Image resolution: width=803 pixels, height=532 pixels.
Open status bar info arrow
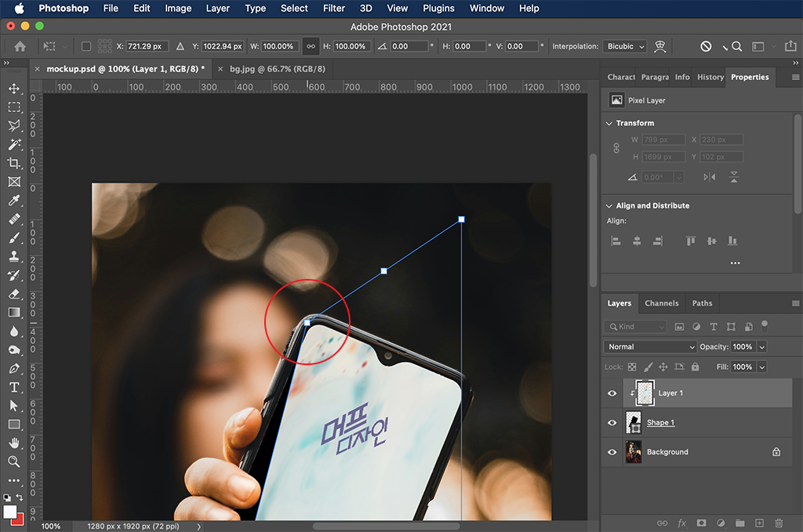pos(198,527)
